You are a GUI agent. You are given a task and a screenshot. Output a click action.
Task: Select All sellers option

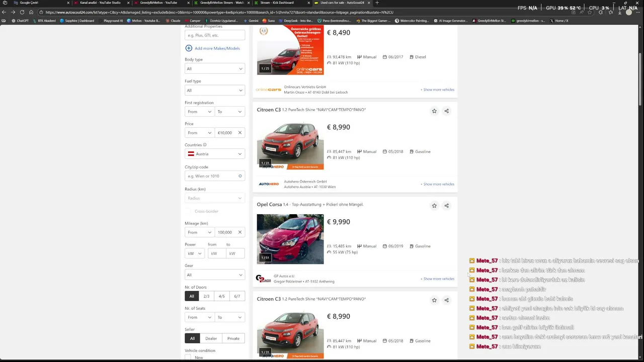pos(192,338)
